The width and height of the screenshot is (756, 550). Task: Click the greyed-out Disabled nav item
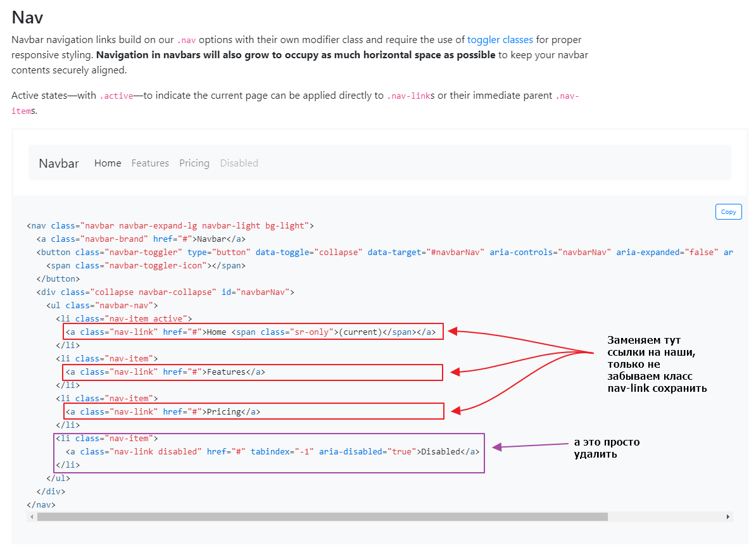(239, 163)
